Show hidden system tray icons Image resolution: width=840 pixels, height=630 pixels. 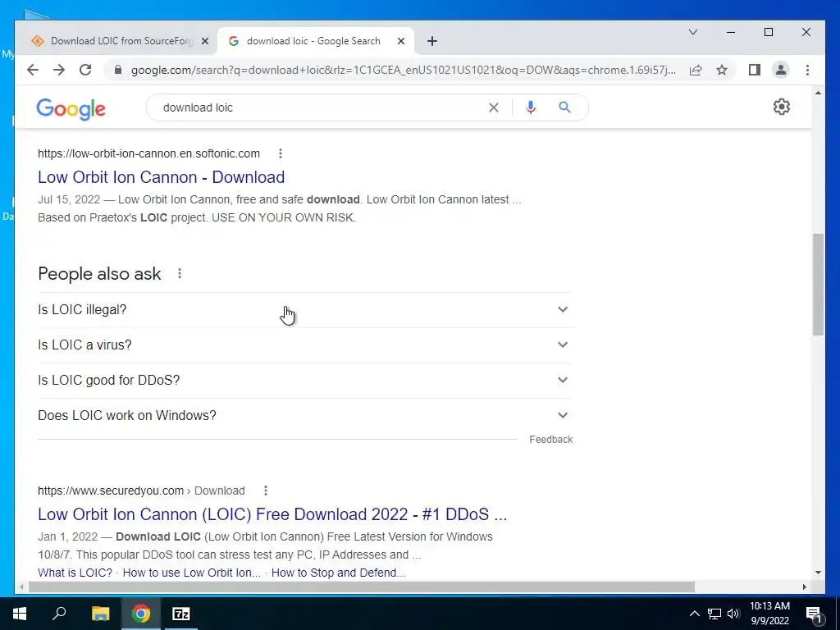click(694, 614)
